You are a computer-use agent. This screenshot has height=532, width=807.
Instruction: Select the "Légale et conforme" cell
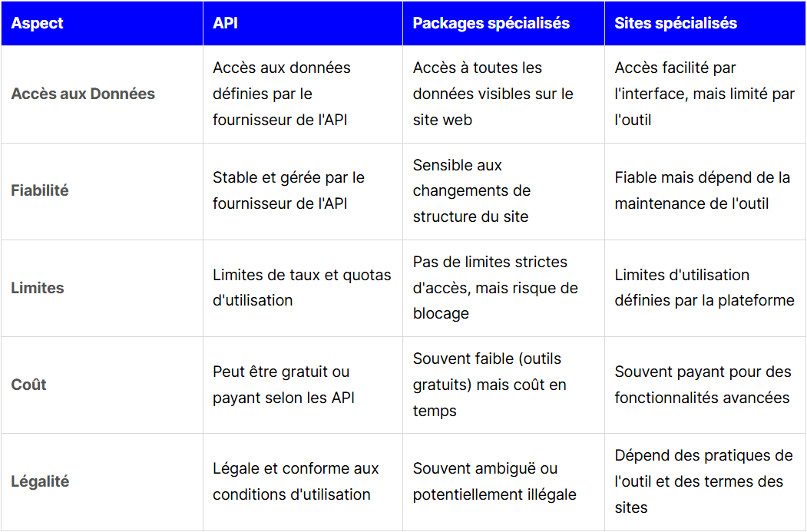click(x=296, y=481)
